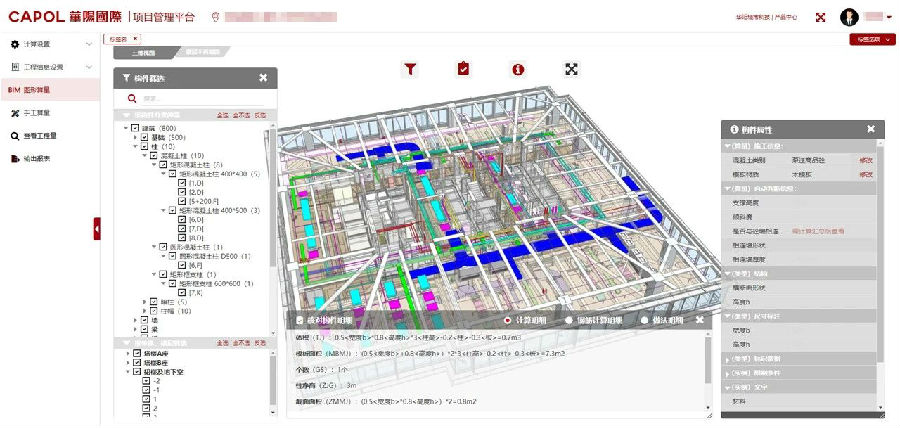Click the first 修改 link in the properties panel
900x428 pixels.
[x=865, y=160]
